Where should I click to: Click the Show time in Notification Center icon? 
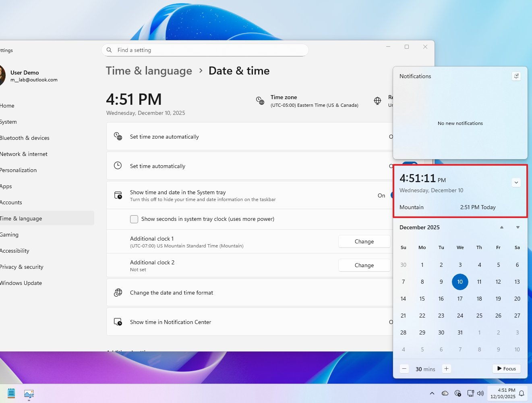118,322
